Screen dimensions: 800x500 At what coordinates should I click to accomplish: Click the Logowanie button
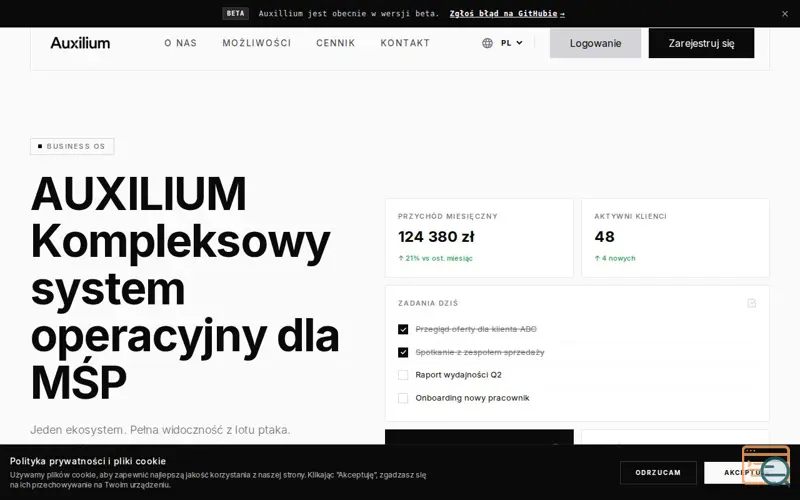tap(595, 43)
